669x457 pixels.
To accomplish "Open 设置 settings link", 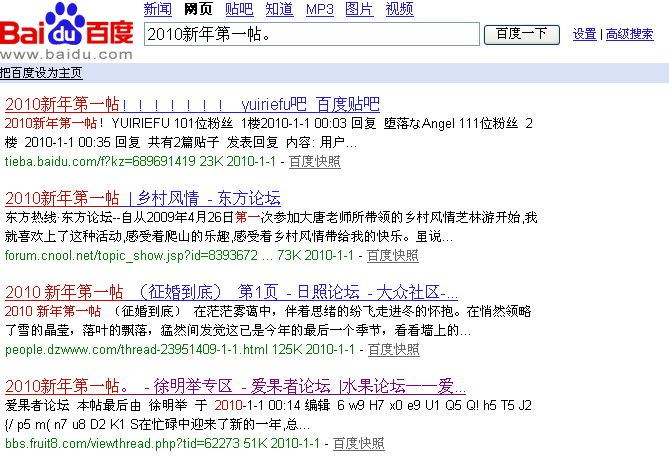I will click(x=584, y=34).
